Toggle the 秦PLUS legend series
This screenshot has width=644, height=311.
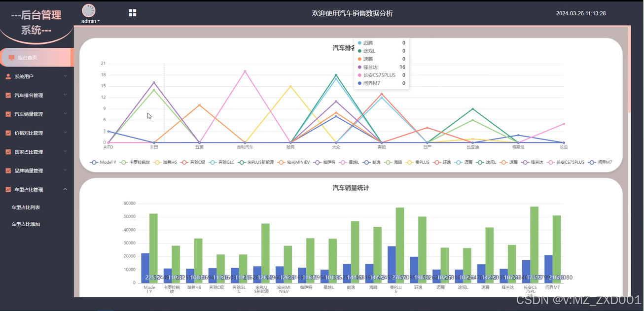[x=417, y=162]
